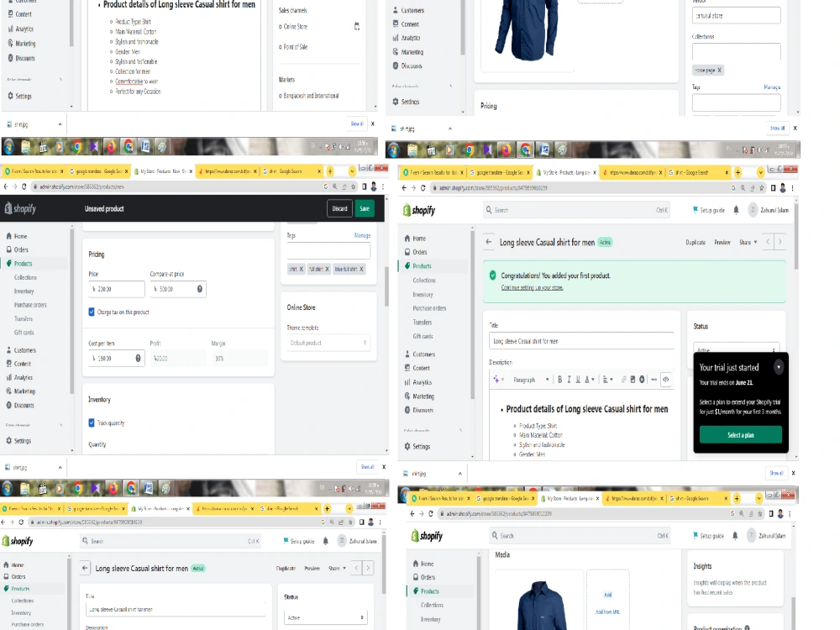Image resolution: width=840 pixels, height=630 pixels.
Task: Open notifications bell in Congratulations window
Action: coord(736,210)
